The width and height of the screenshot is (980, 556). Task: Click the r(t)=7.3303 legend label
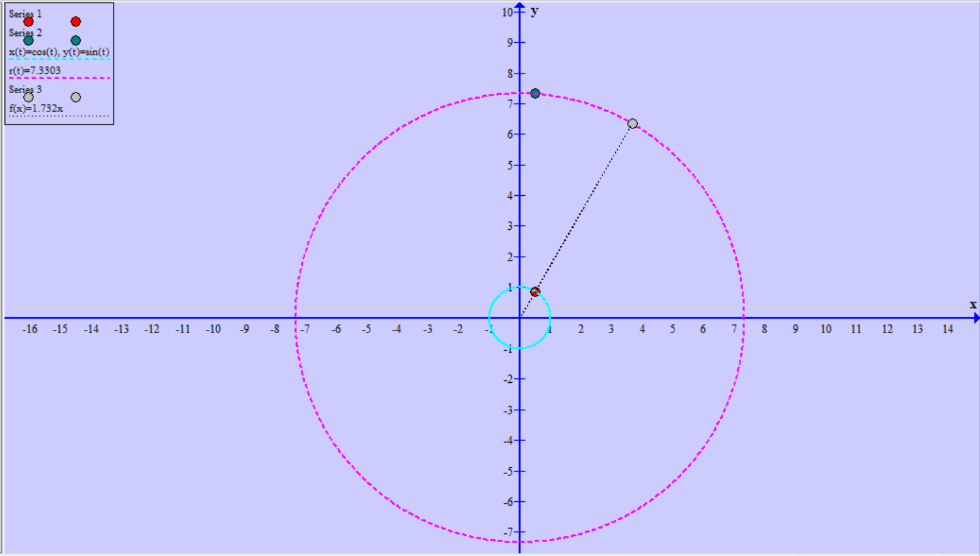tap(35, 71)
